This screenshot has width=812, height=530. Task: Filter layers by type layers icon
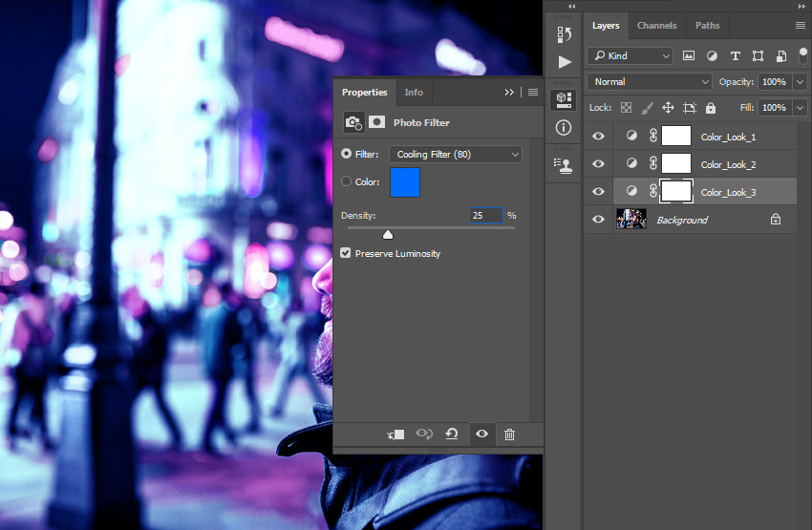pyautogui.click(x=735, y=56)
